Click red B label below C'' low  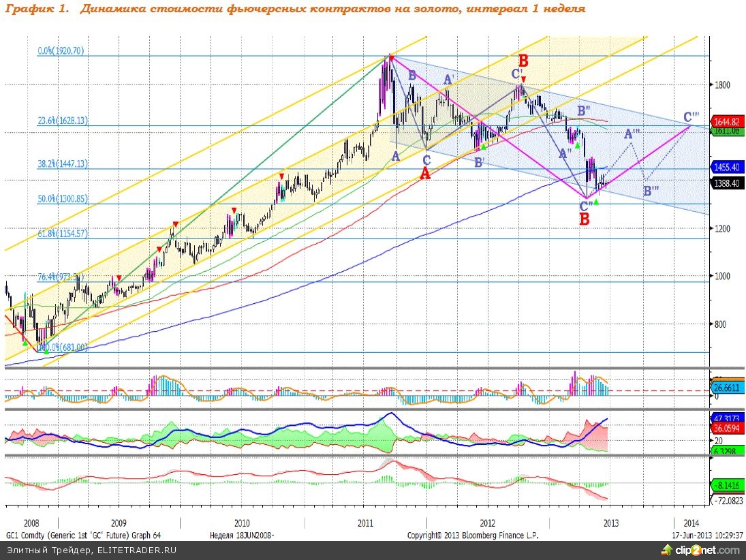coord(584,219)
